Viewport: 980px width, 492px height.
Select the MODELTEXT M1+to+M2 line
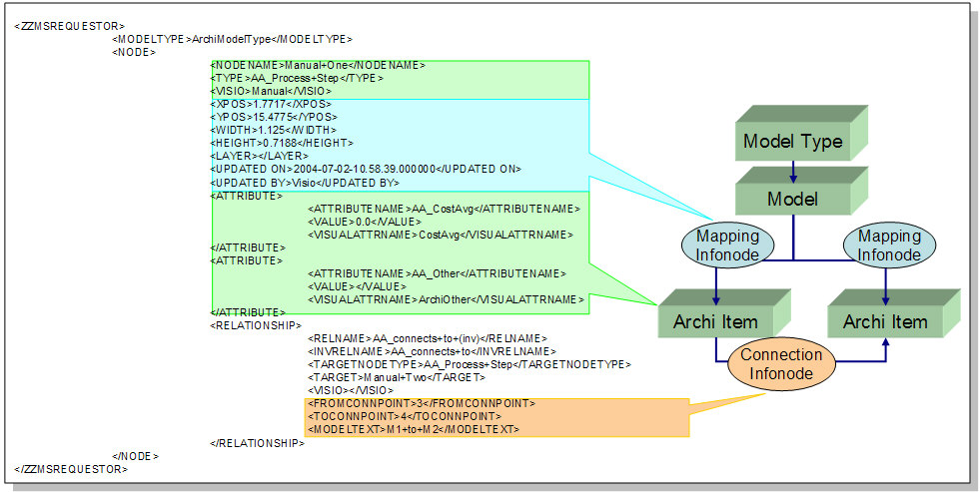413,429
